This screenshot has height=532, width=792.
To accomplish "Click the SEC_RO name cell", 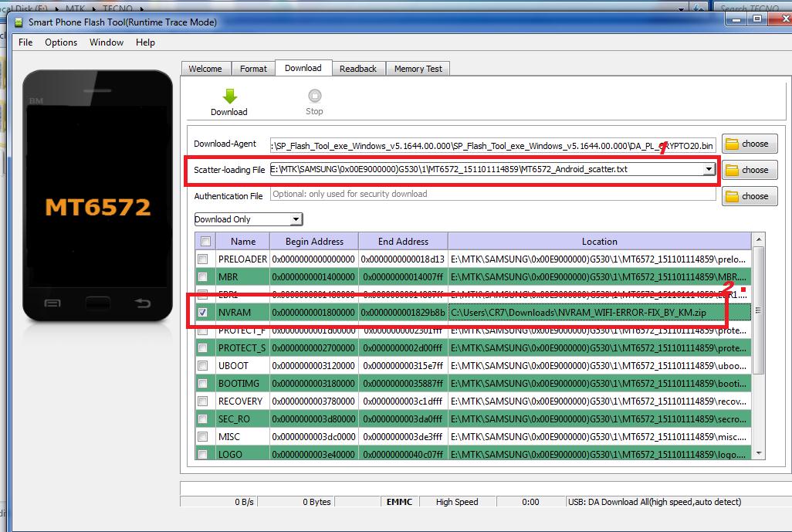I will [242, 418].
